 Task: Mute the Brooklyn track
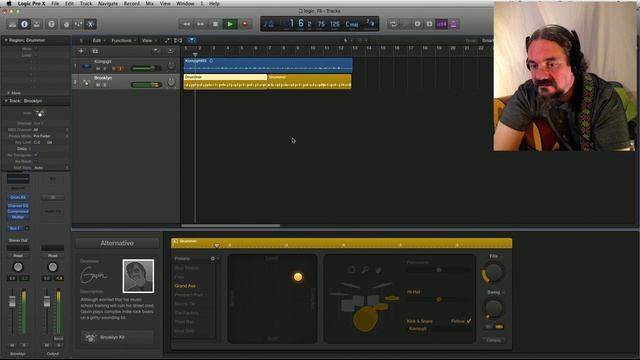[x=98, y=85]
